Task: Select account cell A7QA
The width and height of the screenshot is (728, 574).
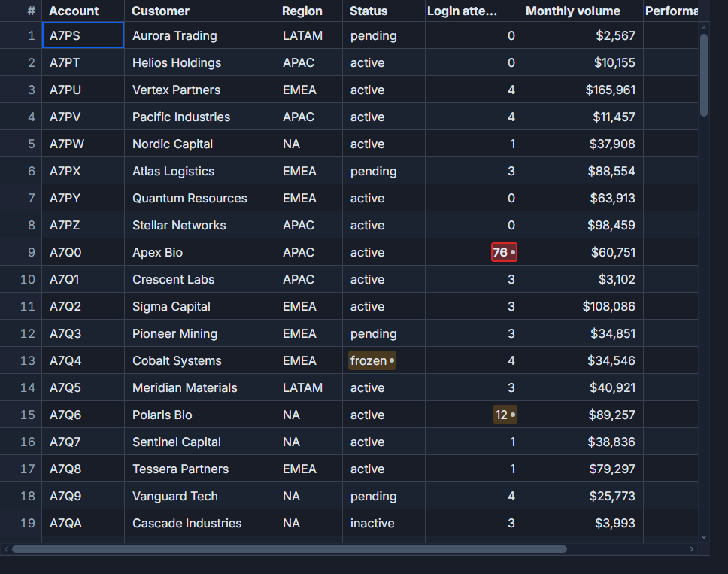Action: tap(83, 523)
